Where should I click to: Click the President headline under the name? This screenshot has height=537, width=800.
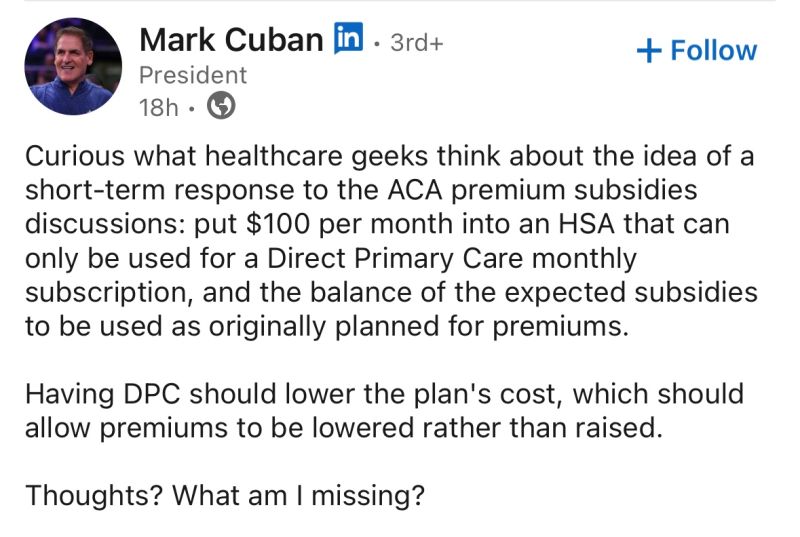click(192, 75)
